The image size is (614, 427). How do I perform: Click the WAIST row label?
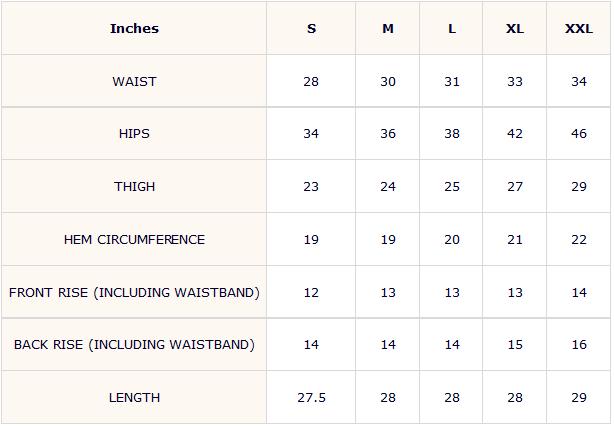click(x=134, y=81)
